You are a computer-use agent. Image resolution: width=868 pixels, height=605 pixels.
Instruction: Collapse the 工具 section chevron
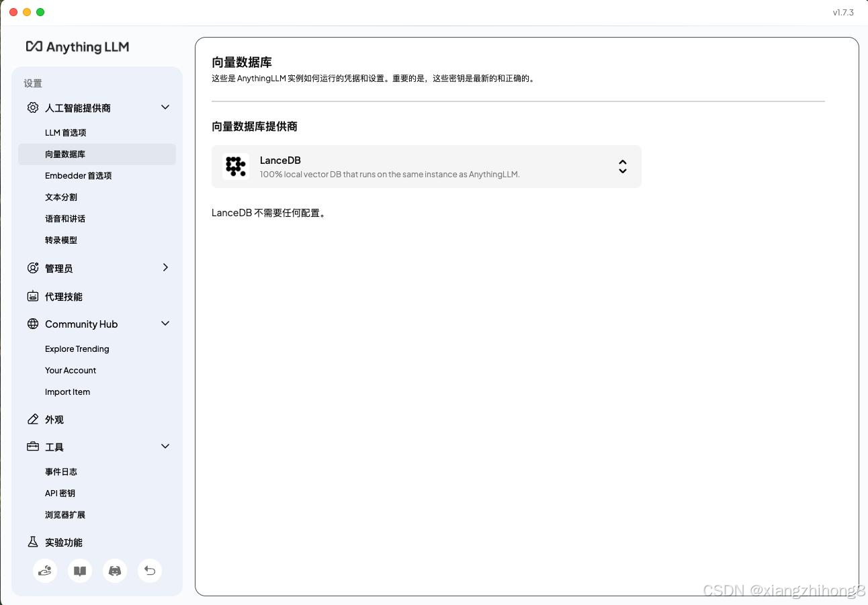tap(165, 447)
